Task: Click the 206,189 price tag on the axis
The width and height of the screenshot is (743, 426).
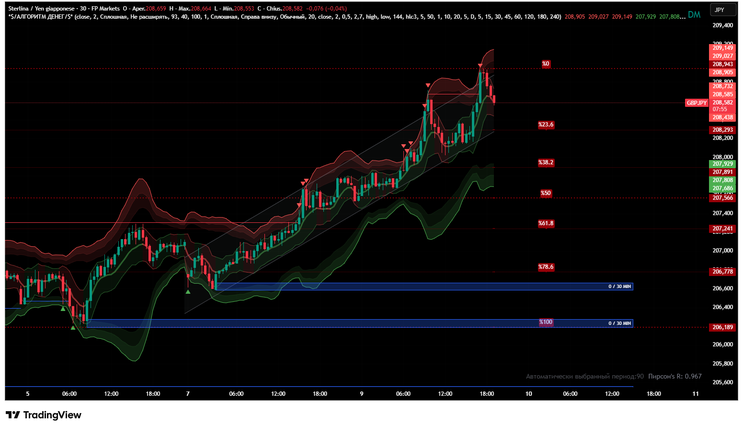Action: [x=722, y=327]
